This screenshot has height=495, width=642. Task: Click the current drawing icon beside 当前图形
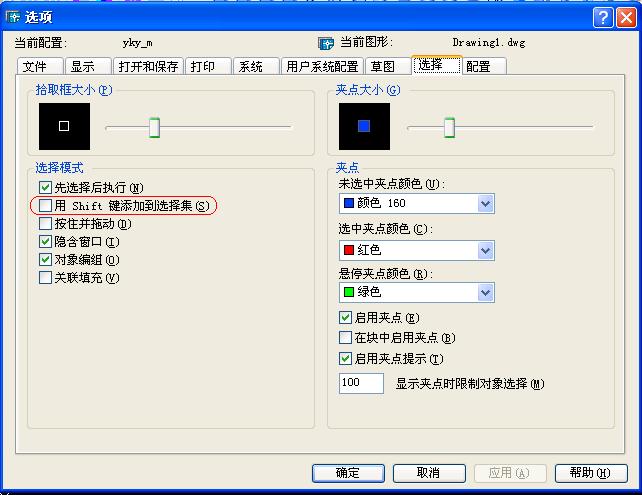tap(326, 43)
